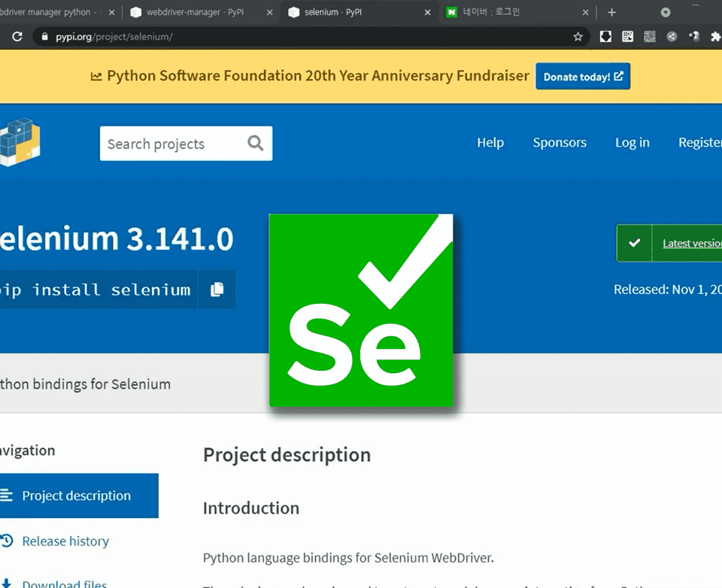Click the PyPI logo

point(20,142)
